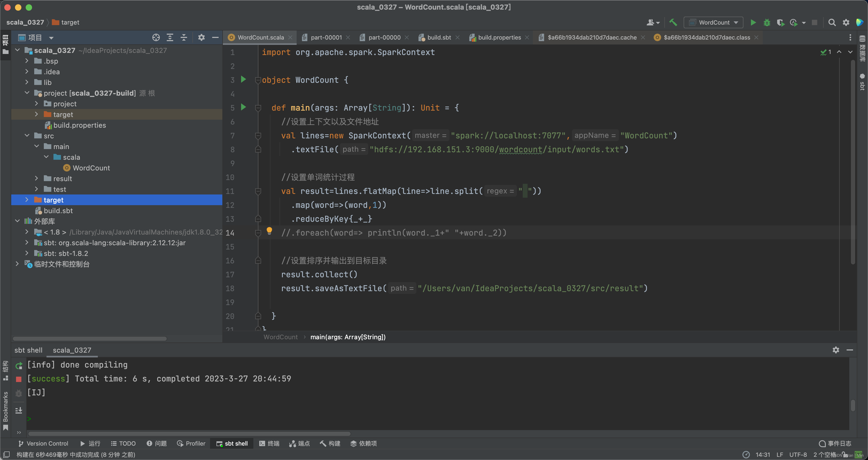The image size is (868, 460).
Task: Open Search Everywhere magnifier
Action: pos(832,22)
